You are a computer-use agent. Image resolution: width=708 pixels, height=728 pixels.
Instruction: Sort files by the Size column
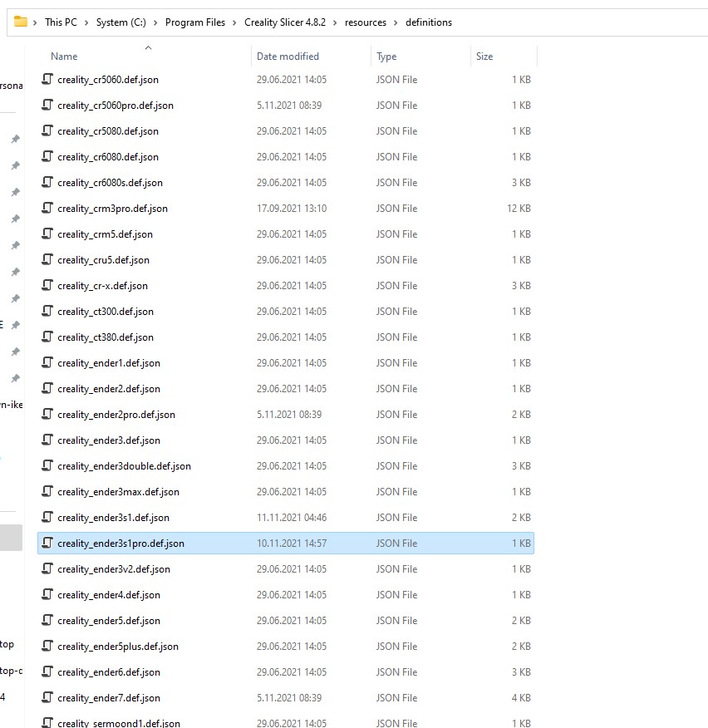pyautogui.click(x=484, y=57)
